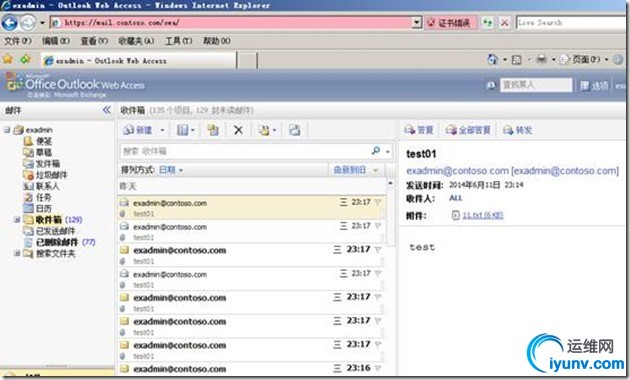Image resolution: width=630 pixels, height=380 pixels.
Task: Click the junk mail icon in toolbar
Action: click(x=264, y=130)
